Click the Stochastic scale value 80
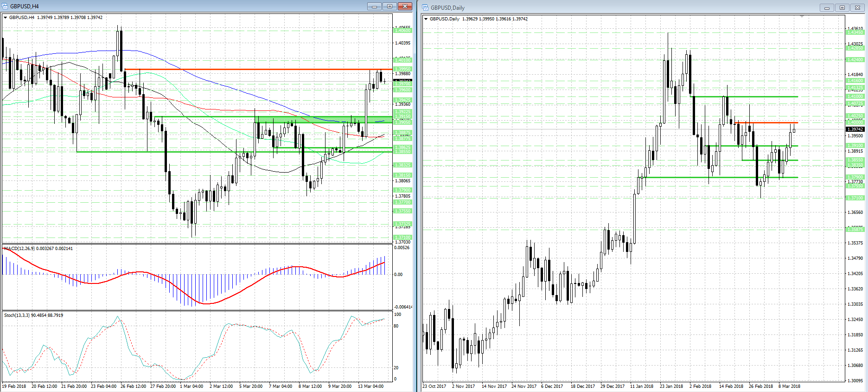Viewport: 868px width, 392px height. pos(396,326)
